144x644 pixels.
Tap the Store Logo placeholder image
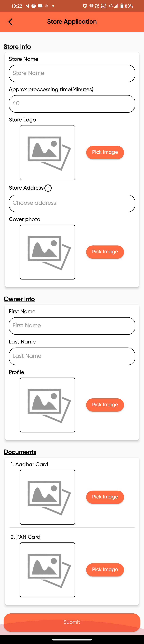48,152
